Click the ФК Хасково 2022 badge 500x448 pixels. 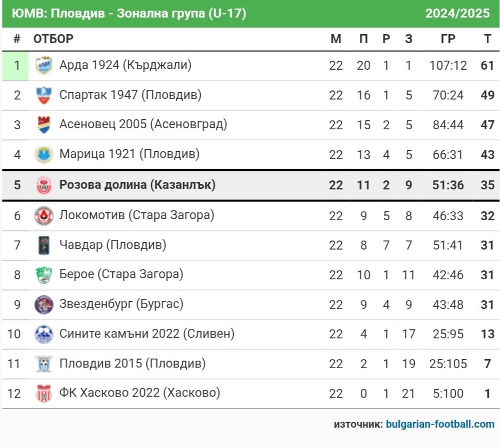[44, 393]
